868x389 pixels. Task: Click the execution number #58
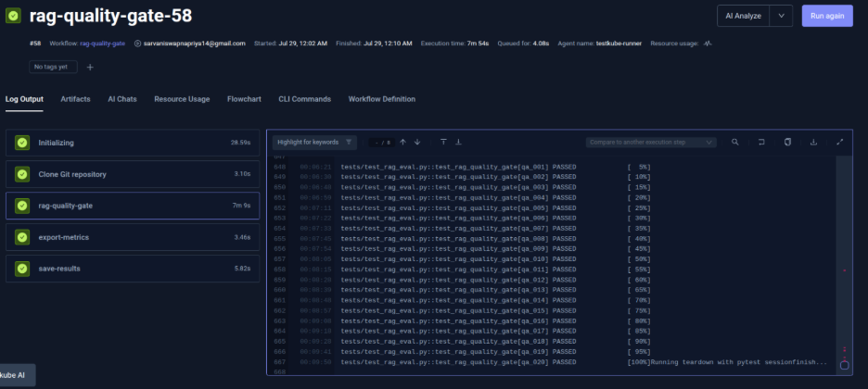pyautogui.click(x=35, y=44)
